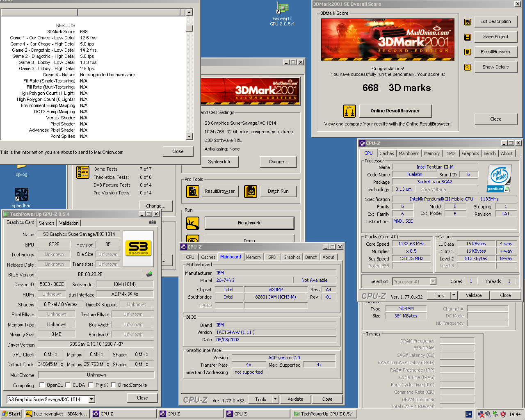Click the GPU-Z title bar icon
The image size is (525, 420).
pos(6,214)
